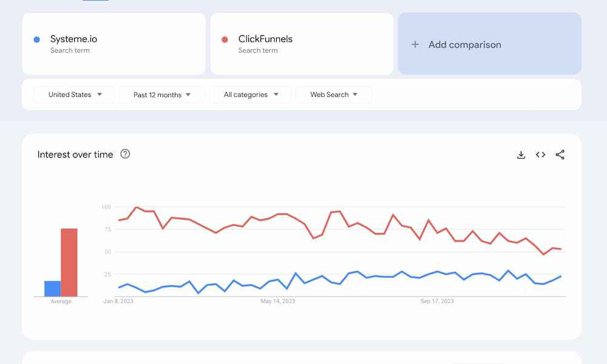Open the Web Search type dropdown
The height and width of the screenshot is (364, 607).
333,95
